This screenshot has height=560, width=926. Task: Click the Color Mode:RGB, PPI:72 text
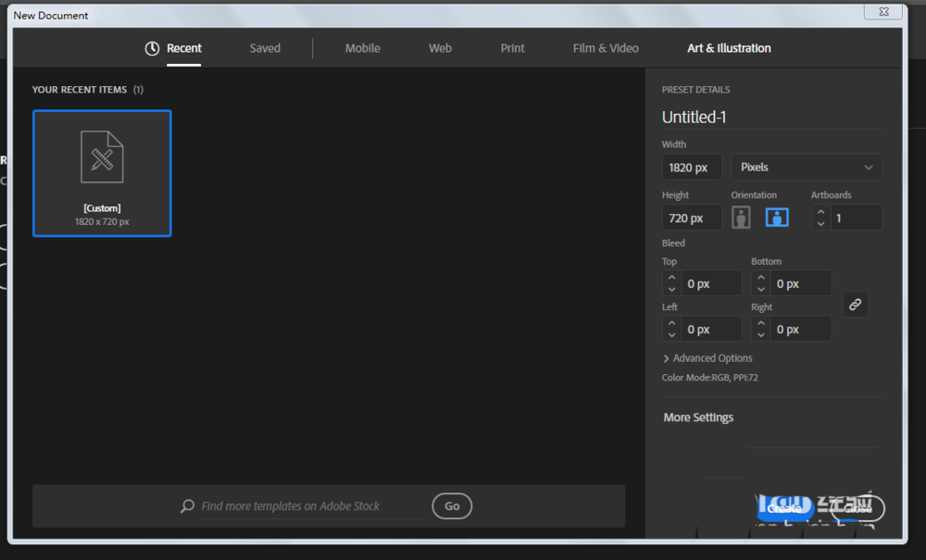point(709,377)
